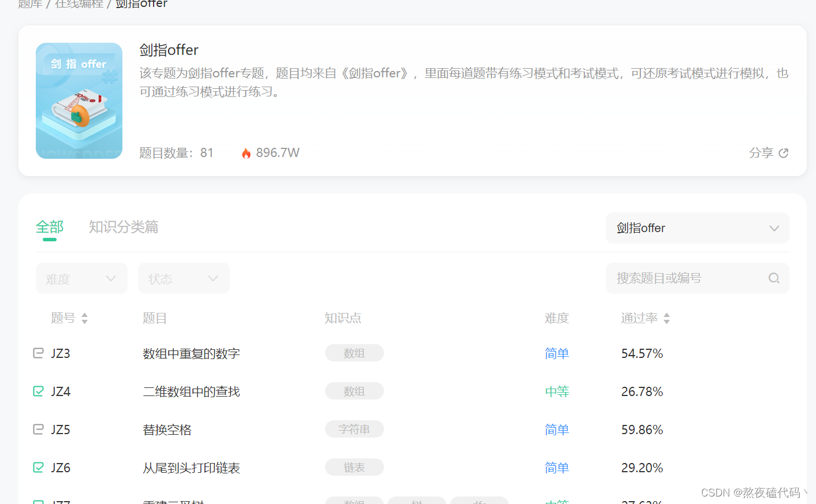816x504 pixels.
Task: Open problem 二维数组中的查找
Action: [191, 391]
